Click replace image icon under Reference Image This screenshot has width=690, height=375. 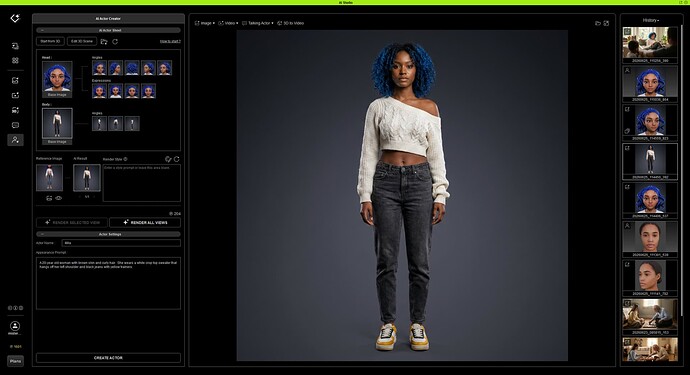coord(49,198)
